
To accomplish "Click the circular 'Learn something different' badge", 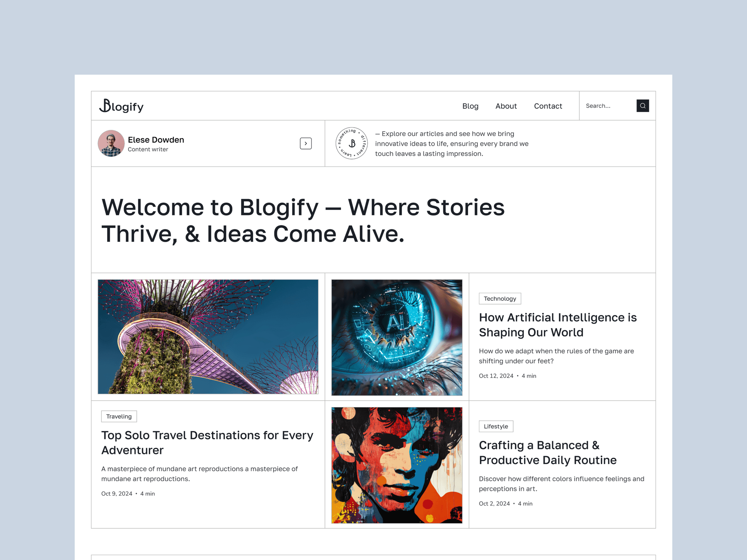I will pyautogui.click(x=351, y=143).
